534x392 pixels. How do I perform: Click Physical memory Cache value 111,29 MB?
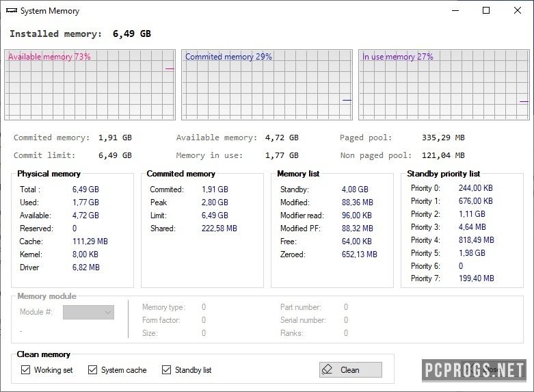90,241
